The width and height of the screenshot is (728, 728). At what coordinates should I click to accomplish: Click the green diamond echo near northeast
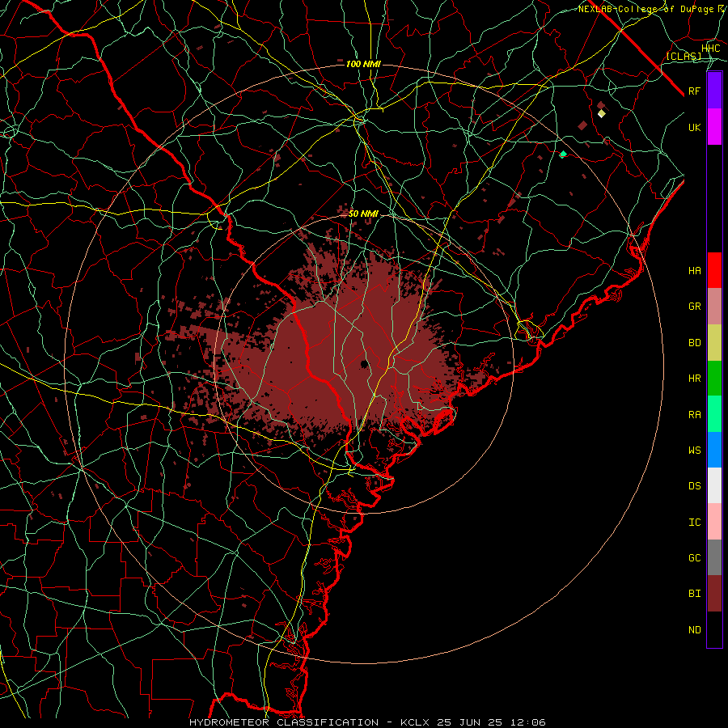tap(563, 154)
